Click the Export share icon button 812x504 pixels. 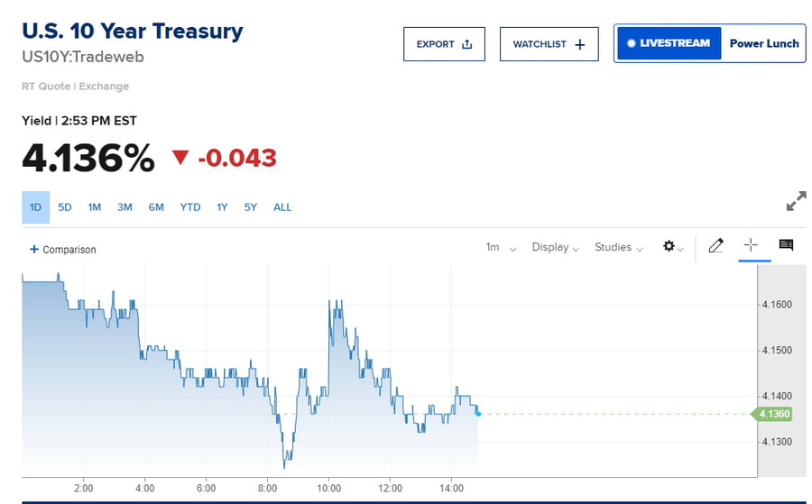(x=444, y=44)
